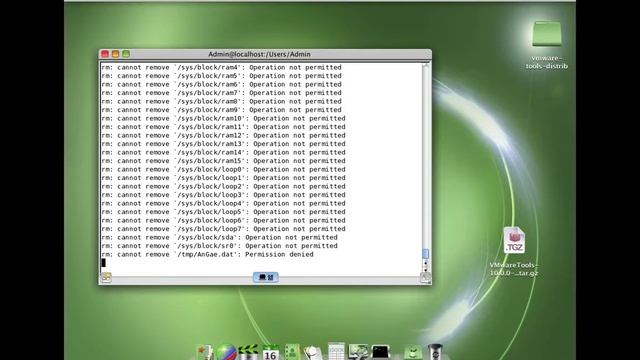Viewport: 640px width, 360px height.
Task: Click the line mentioning /sys/block/ram4
Action: click(221, 67)
